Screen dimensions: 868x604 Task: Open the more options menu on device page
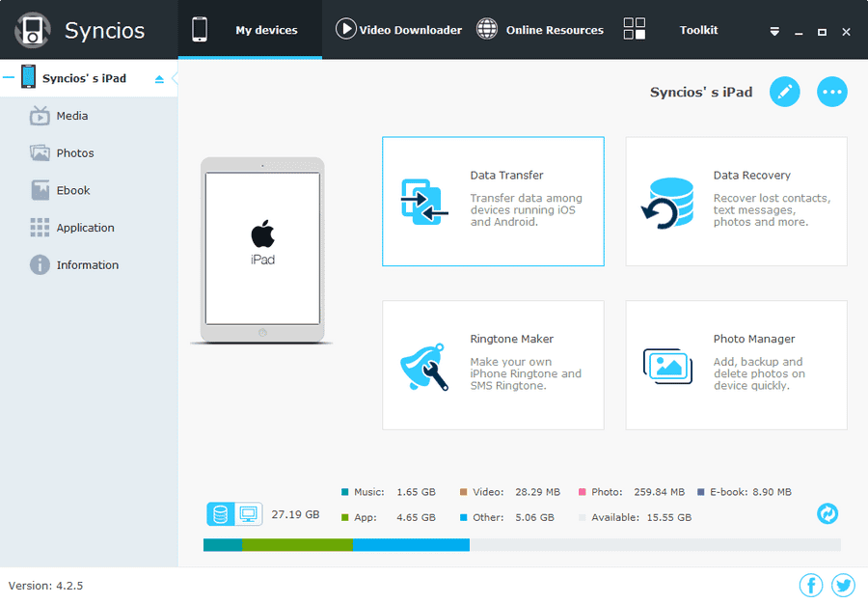831,92
